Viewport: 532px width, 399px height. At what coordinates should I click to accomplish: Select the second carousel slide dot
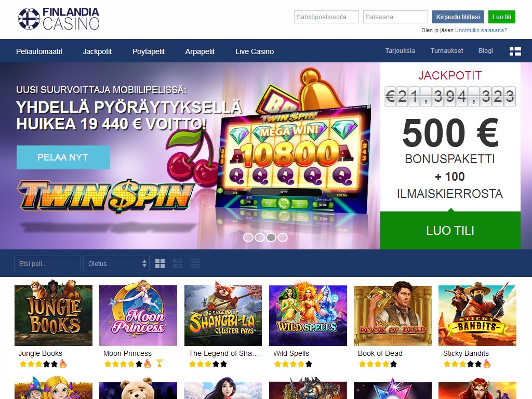(x=260, y=237)
